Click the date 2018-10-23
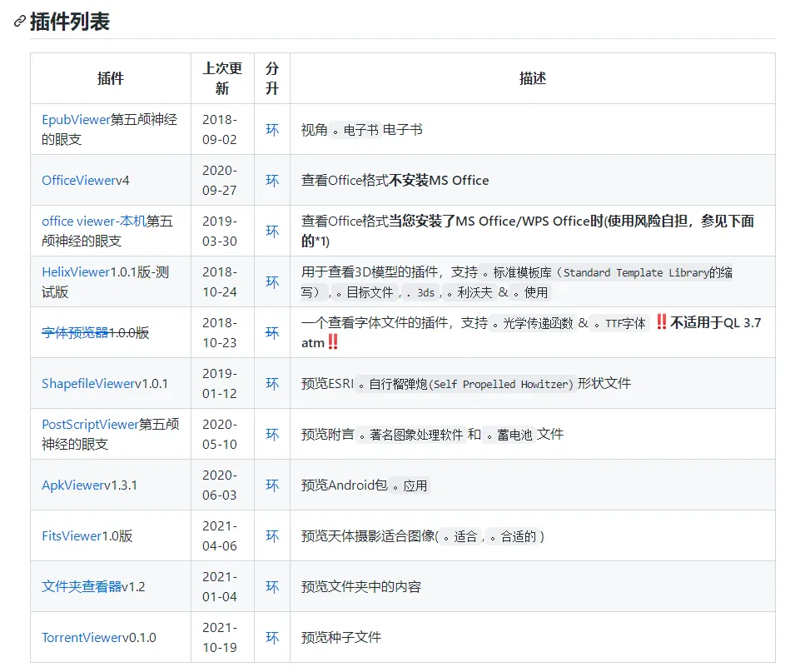The image size is (790, 672). tap(220, 333)
